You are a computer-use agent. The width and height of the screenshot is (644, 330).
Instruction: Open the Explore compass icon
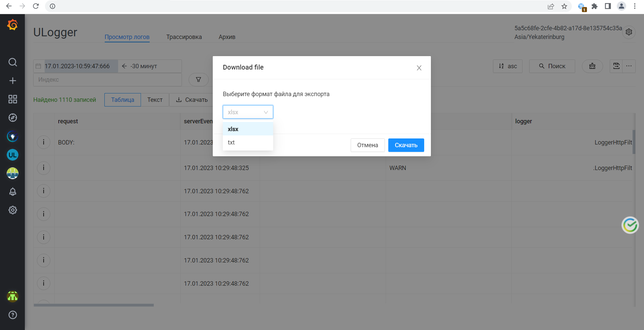point(12,118)
